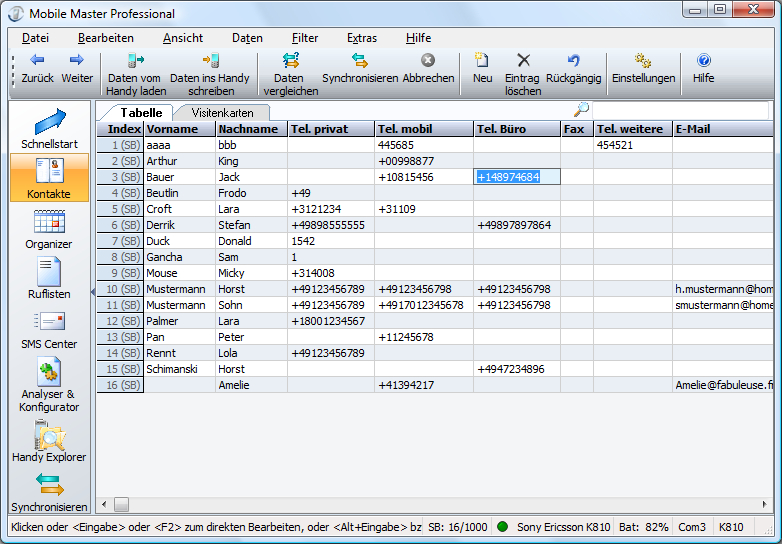Click Rückgängig undo button
Screen dimensions: 782x544
[x=573, y=62]
